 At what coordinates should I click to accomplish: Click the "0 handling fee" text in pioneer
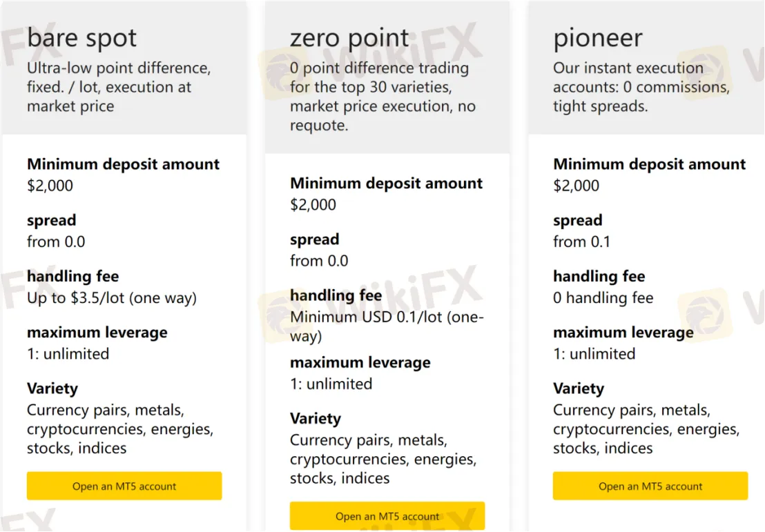603,298
